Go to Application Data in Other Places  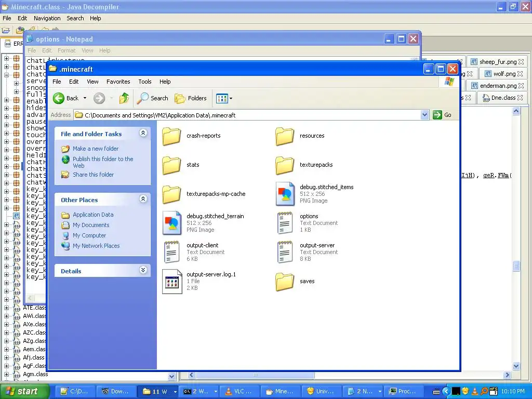[93, 215]
